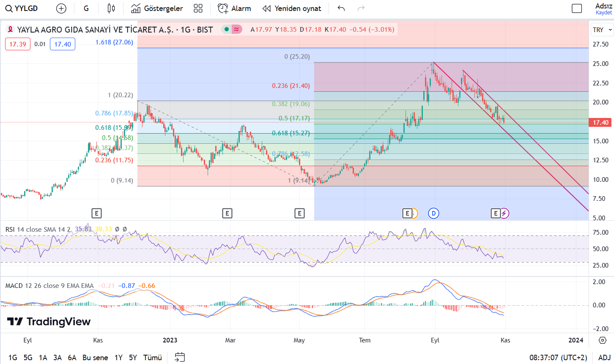Click the 0.236 (11.75) Fibonacci label

pos(114,160)
